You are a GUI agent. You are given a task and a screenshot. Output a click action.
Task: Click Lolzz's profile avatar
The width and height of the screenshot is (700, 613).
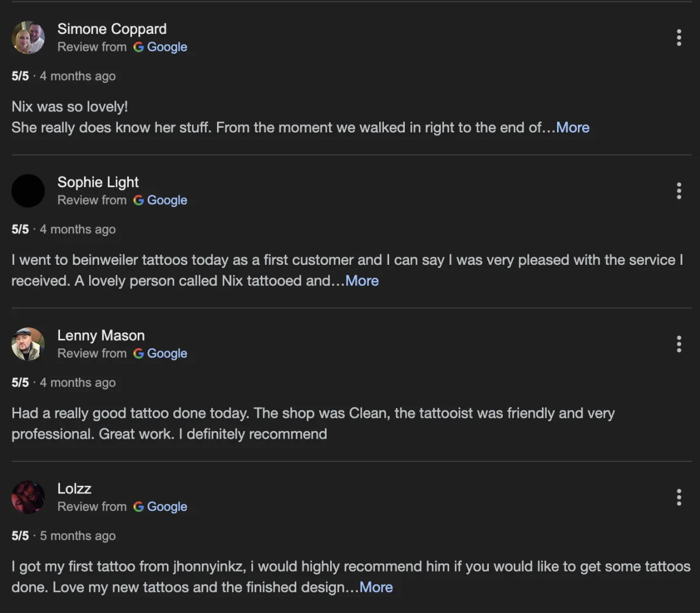pyautogui.click(x=28, y=498)
